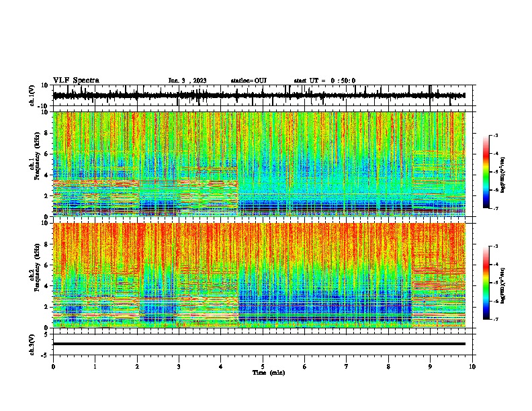Click the "6" kHz tick of ch.2 spectrogram
532x411 pixels.
46,265
